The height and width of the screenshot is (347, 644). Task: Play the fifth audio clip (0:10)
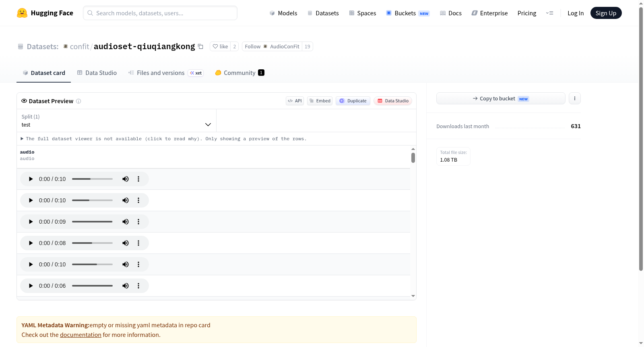(x=31, y=264)
